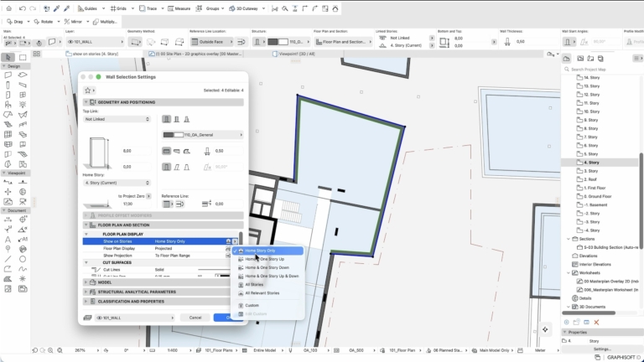Image resolution: width=644 pixels, height=362 pixels.
Task: Expand Classification and Properties panel
Action: click(86, 302)
